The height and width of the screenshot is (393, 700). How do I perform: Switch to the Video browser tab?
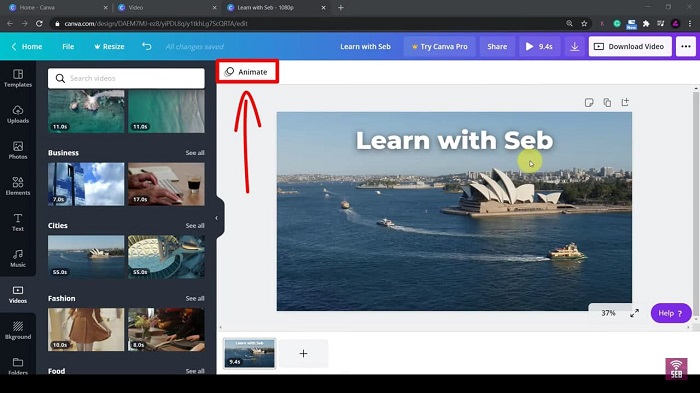coord(166,8)
